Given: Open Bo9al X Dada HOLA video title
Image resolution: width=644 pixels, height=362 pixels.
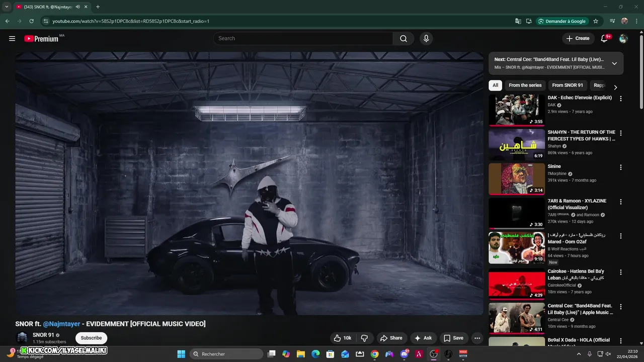Looking at the screenshot, I should 579,342.
